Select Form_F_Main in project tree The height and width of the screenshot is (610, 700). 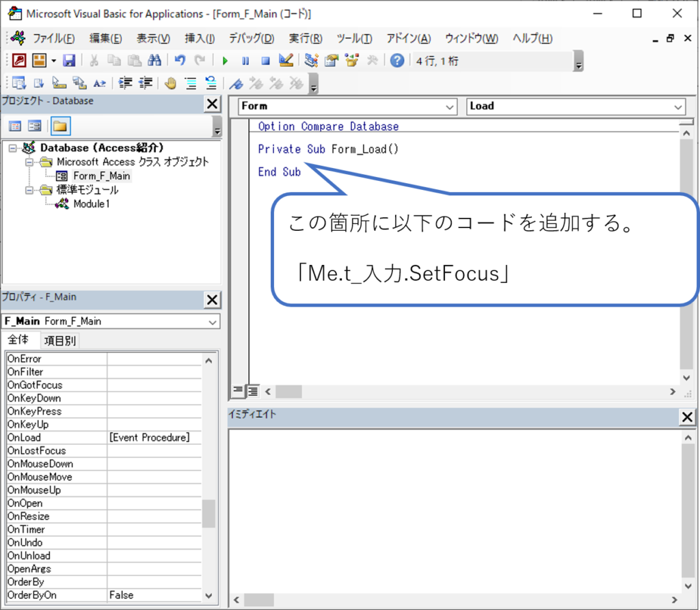pos(102,176)
